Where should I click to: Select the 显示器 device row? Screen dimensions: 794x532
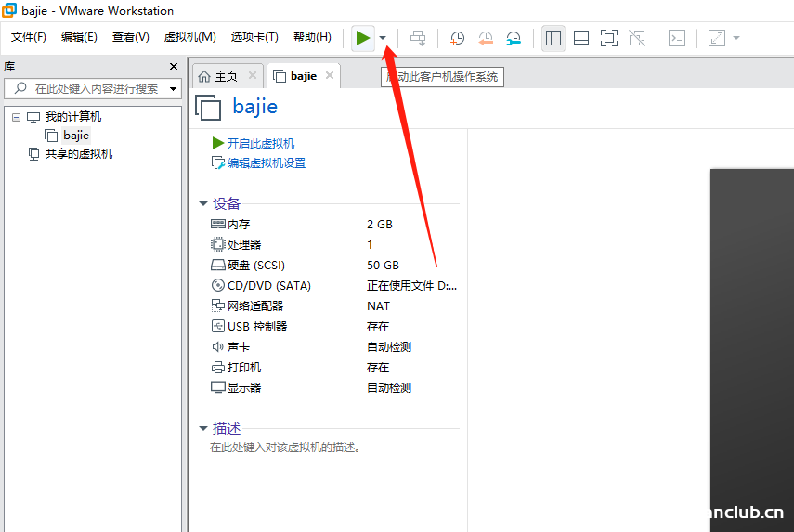click(334, 388)
